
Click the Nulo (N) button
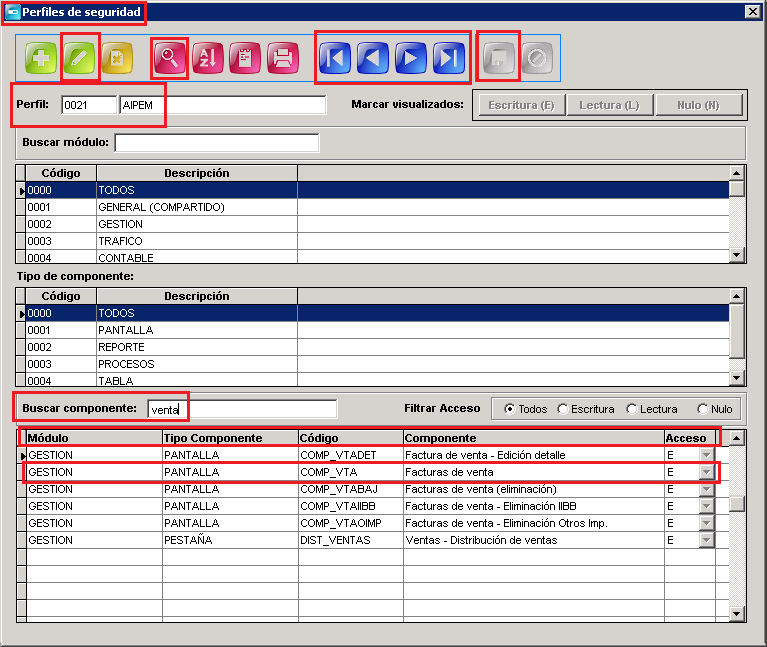tap(699, 105)
